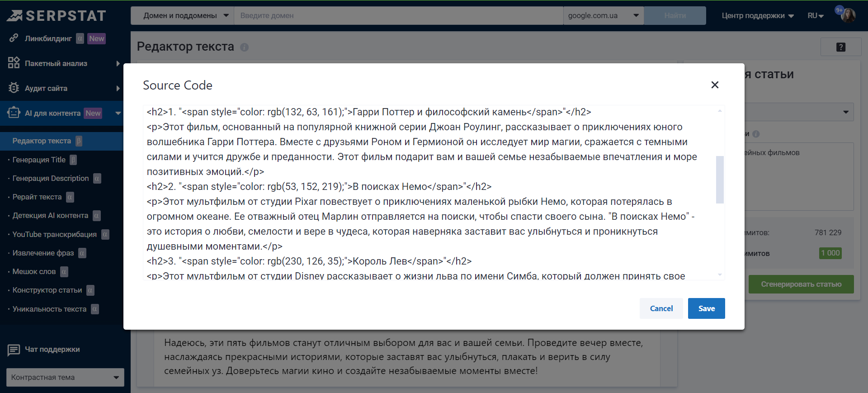Collapse AI для контента section arrow
This screenshot has width=868, height=393.
pos(118,113)
